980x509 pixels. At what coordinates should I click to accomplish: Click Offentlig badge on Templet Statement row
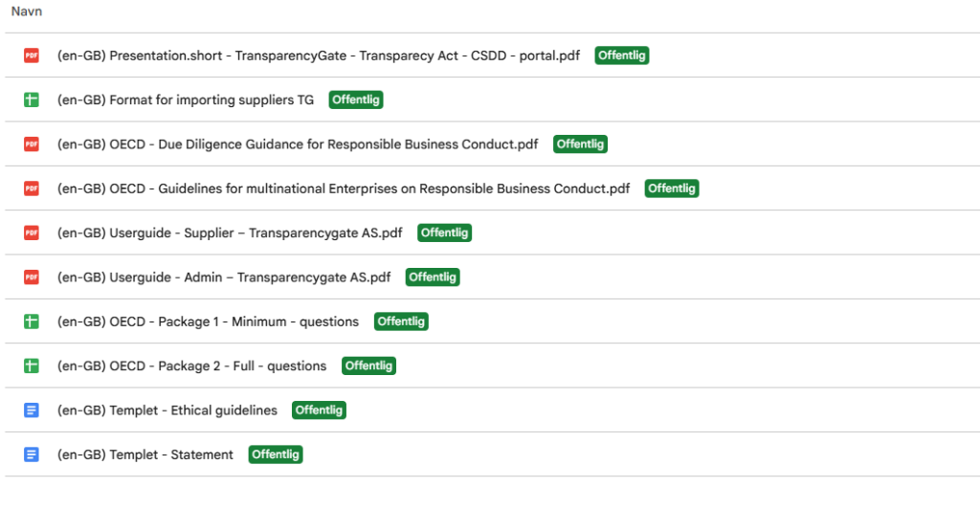click(x=276, y=454)
